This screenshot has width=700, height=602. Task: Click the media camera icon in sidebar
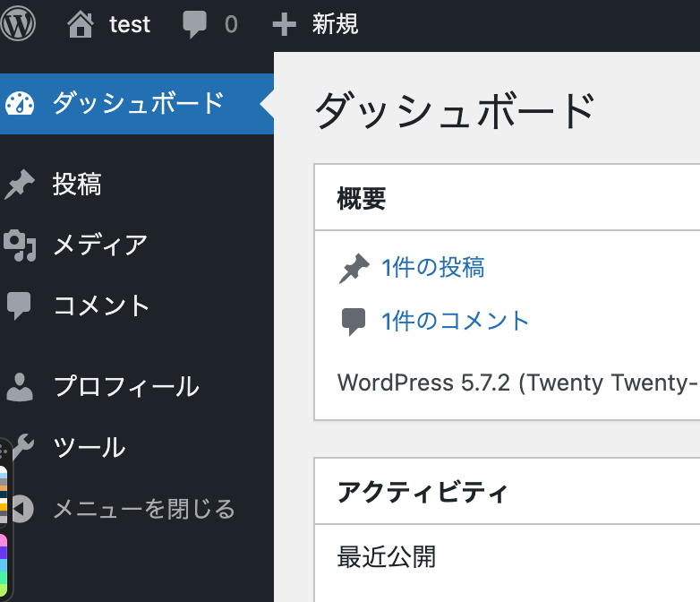click(x=20, y=245)
